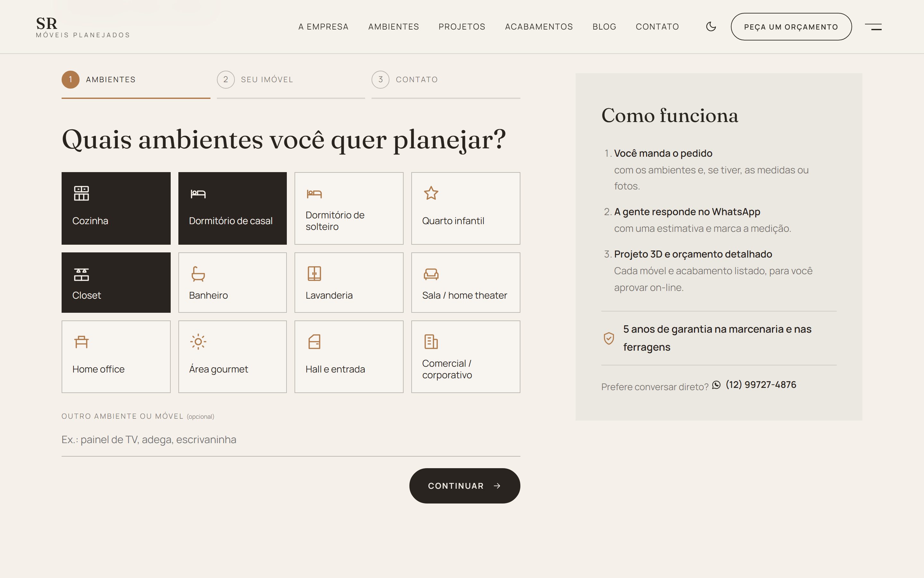The image size is (924, 578).
Task: Go to step 3 Contato tab
Action: [x=446, y=84]
